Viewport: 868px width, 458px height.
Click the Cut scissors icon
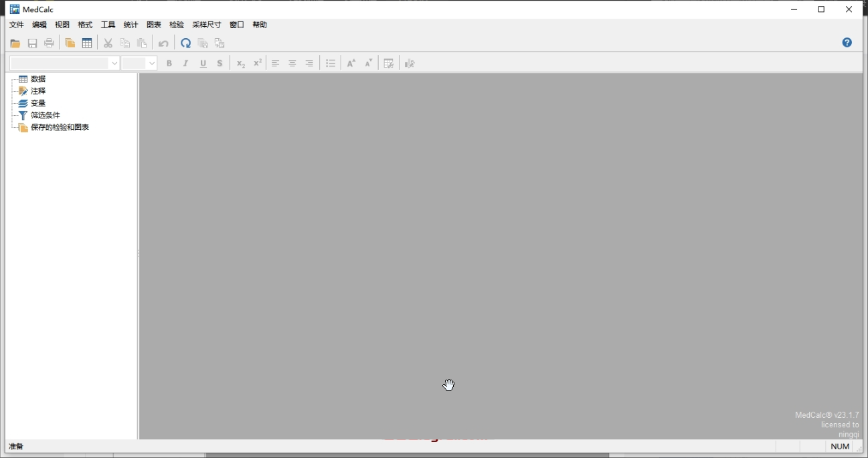click(x=108, y=43)
